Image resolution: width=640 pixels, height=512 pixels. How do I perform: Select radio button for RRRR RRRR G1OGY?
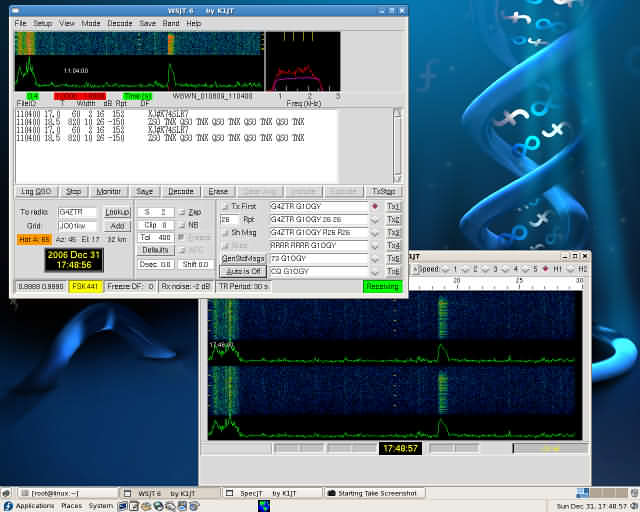[375, 245]
